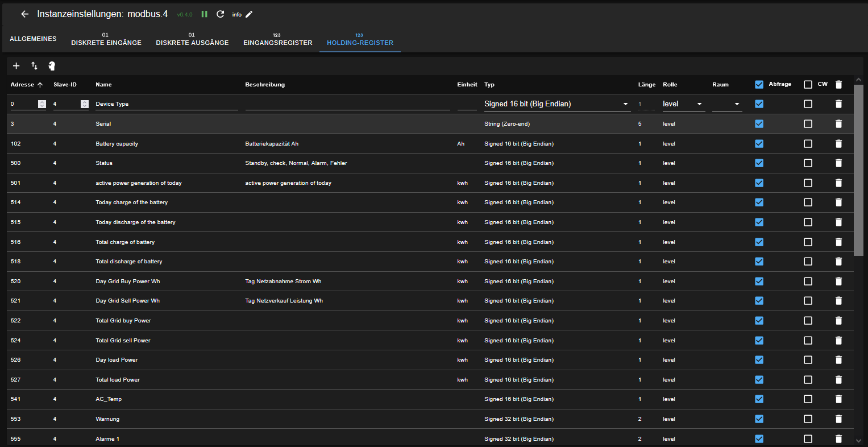Click the Batteriekapazität Ah description cell
The height and width of the screenshot is (447, 868).
pyautogui.click(x=272, y=144)
